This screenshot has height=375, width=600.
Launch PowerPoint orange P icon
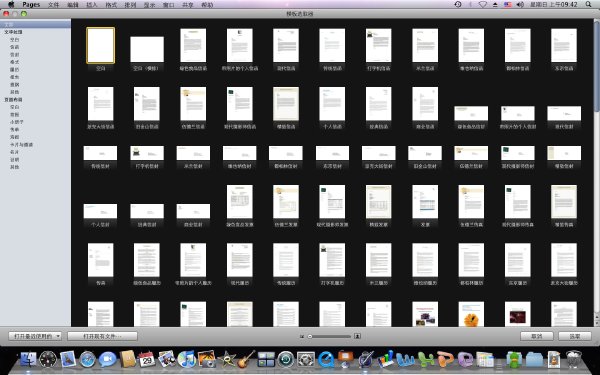[x=445, y=359]
